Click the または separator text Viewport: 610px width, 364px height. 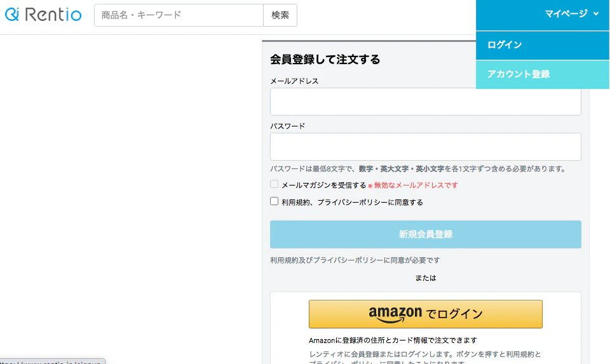pyautogui.click(x=426, y=278)
